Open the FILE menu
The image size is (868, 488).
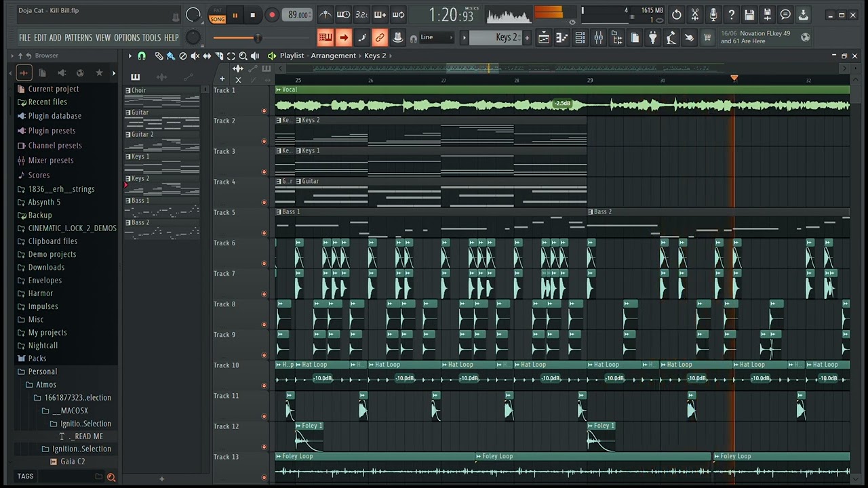tap(24, 38)
